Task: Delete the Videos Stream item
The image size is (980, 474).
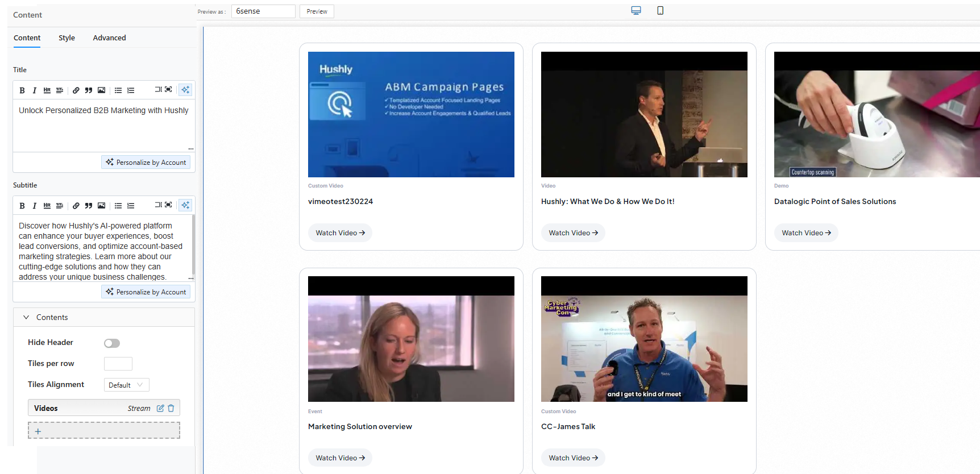Action: pos(171,408)
